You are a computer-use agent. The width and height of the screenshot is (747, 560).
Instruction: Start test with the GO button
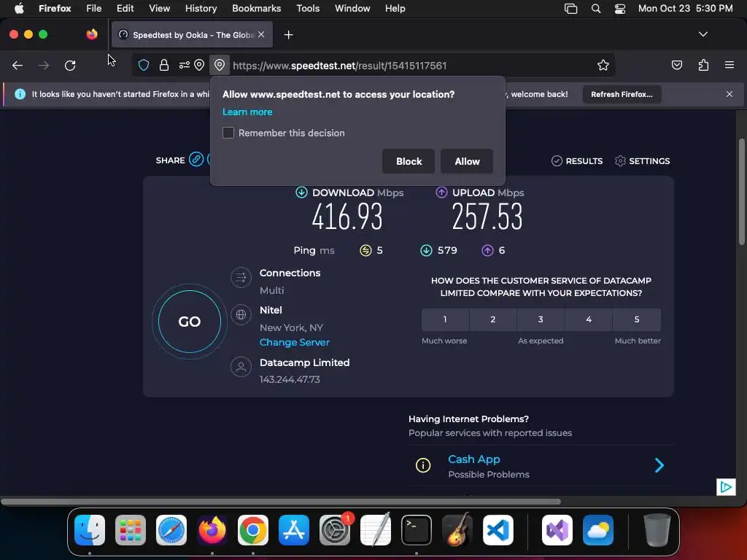(x=190, y=322)
